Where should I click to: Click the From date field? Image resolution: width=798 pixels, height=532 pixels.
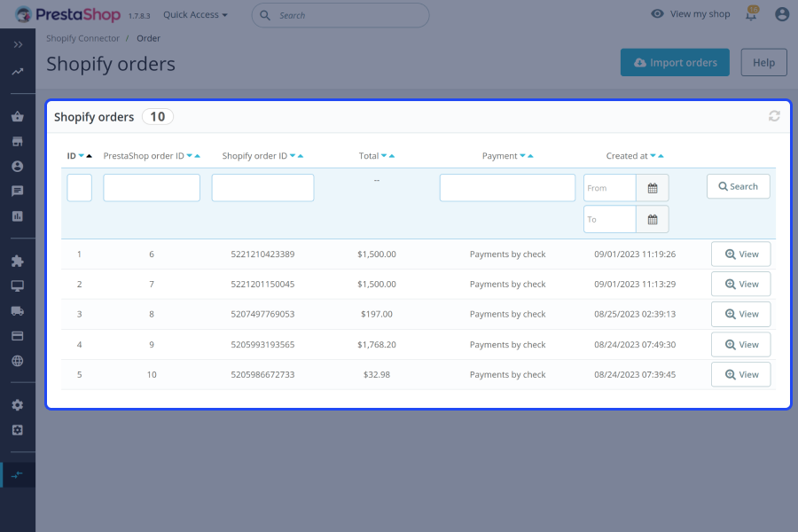click(610, 188)
